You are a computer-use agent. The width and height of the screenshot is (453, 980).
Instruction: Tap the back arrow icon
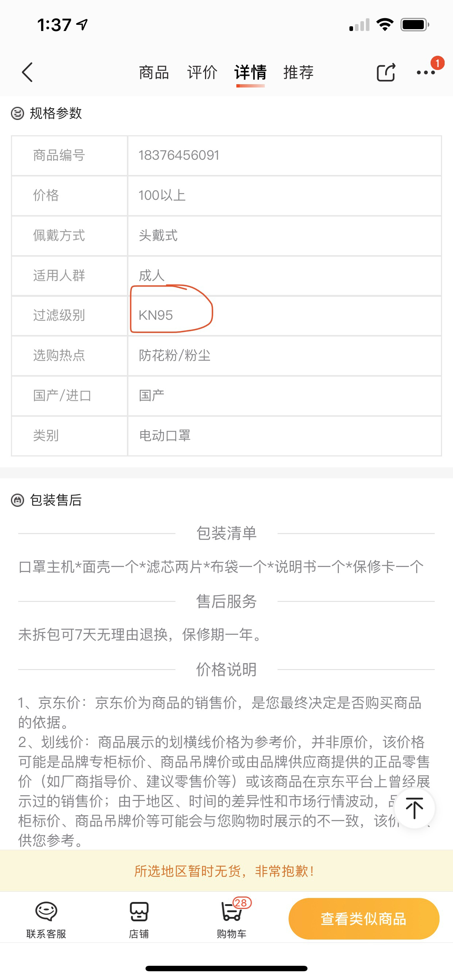tap(27, 72)
